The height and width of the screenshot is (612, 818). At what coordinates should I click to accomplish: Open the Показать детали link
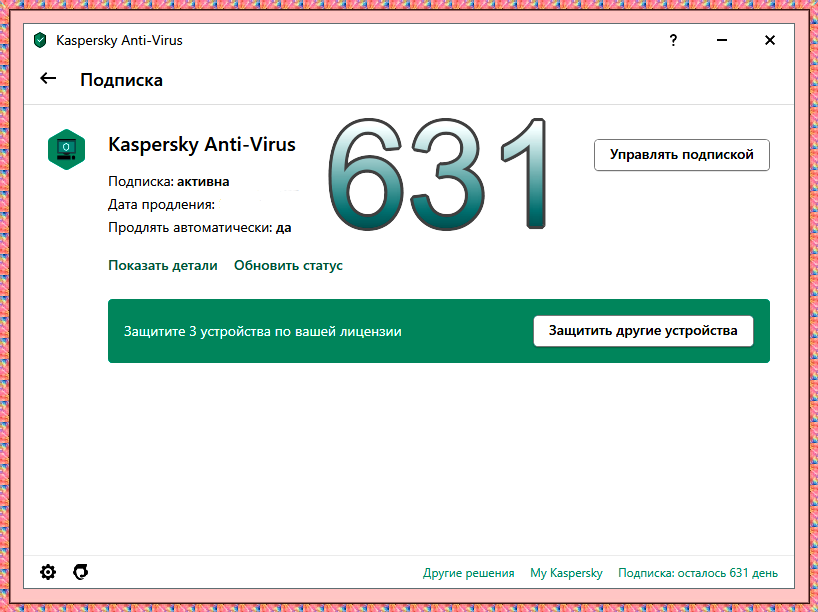point(163,266)
